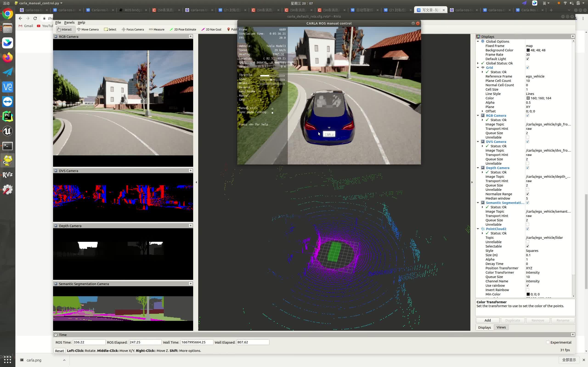
Task: Expand the Global Status: Ok item
Action: coord(478,63)
